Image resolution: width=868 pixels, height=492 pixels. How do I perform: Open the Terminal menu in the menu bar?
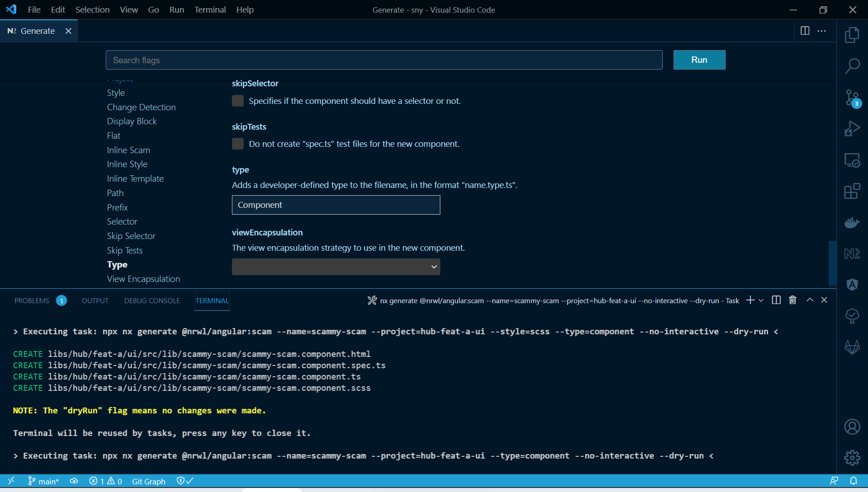click(x=210, y=9)
